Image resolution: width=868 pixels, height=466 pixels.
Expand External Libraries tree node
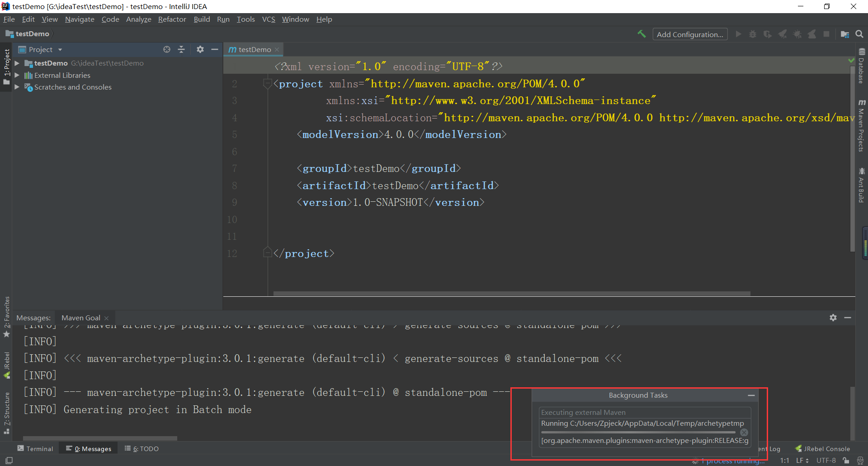click(17, 75)
